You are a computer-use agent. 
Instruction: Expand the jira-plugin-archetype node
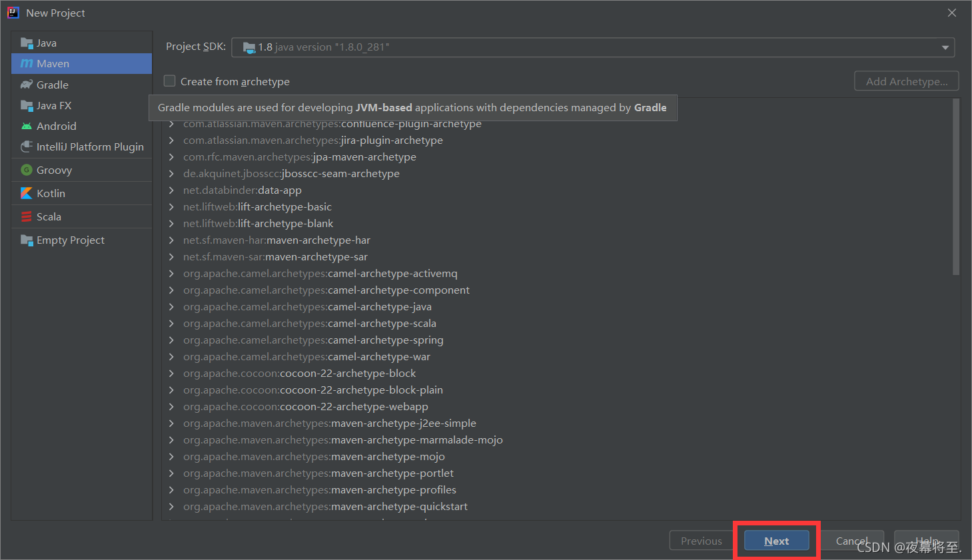coord(171,140)
